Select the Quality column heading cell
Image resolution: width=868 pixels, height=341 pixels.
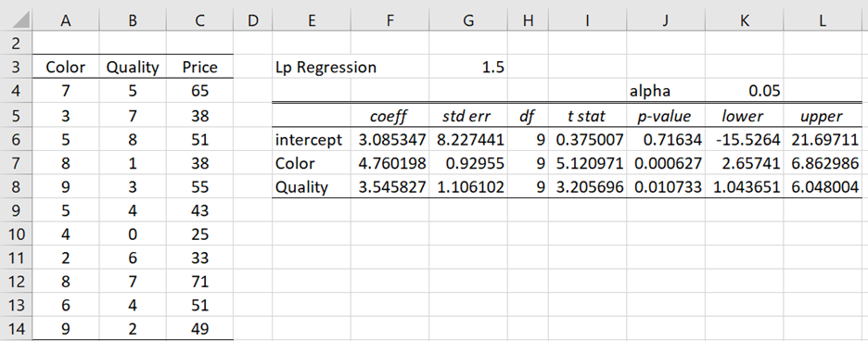click(133, 68)
